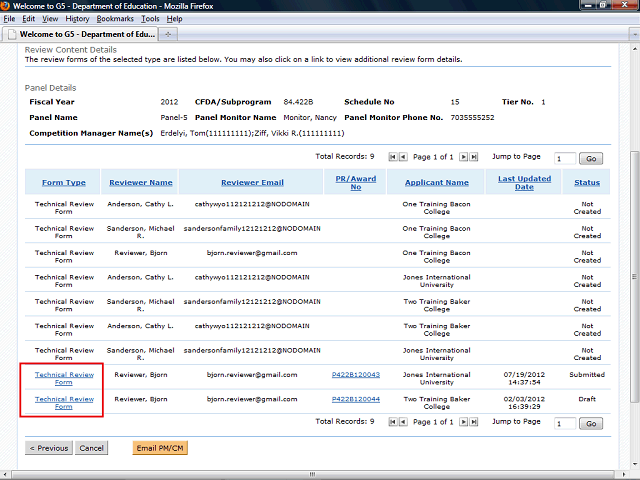Go to first page using top pagination icon
640x480 pixels.
393,157
